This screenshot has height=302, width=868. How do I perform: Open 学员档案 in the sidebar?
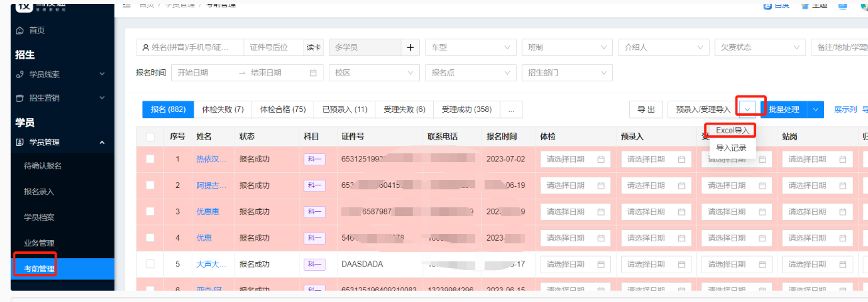click(39, 217)
